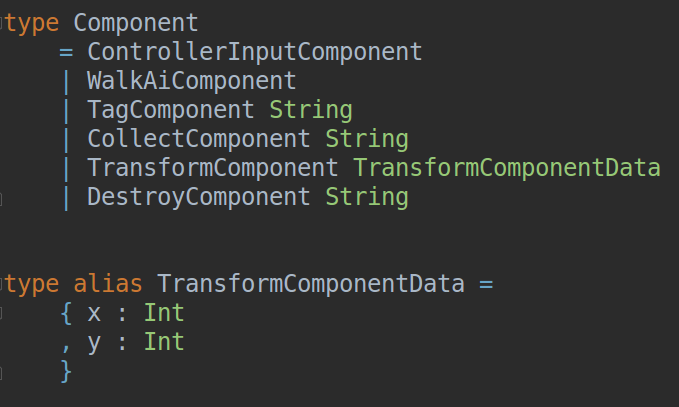Click the TransformComponent constructor name
Screen dimensions: 679x407
point(213,168)
